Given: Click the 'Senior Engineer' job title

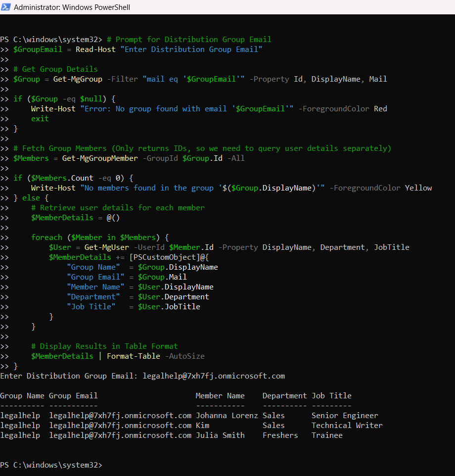Looking at the screenshot, I should [345, 416].
